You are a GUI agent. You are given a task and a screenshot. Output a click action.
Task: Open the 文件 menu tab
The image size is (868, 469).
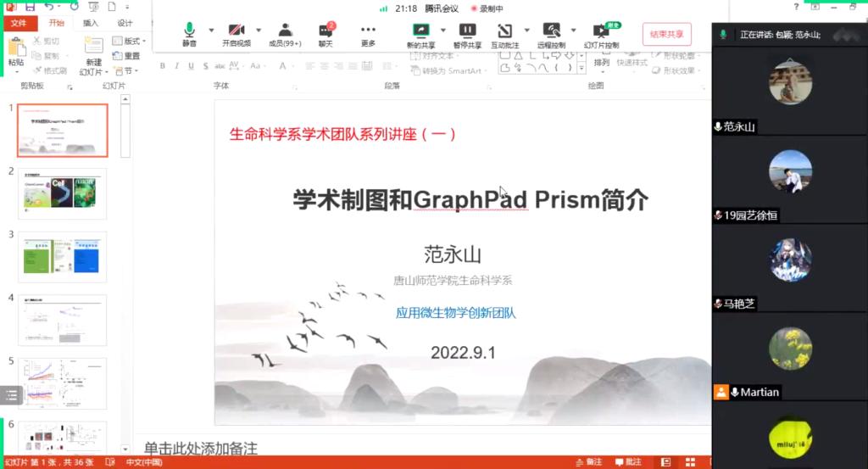pos(19,23)
